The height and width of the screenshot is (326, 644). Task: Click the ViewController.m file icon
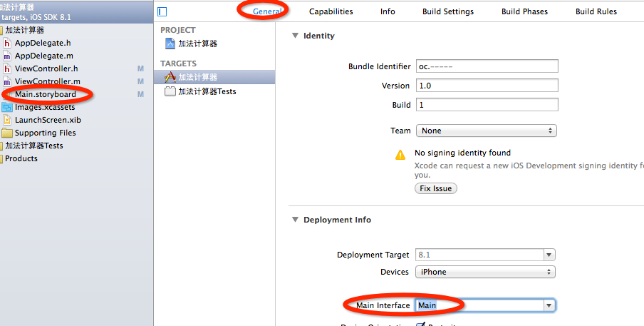7,81
